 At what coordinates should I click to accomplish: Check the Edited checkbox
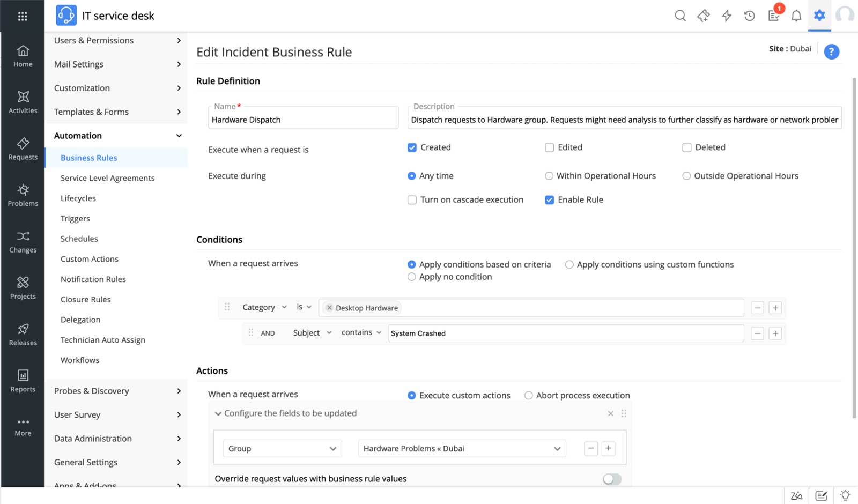[549, 147]
